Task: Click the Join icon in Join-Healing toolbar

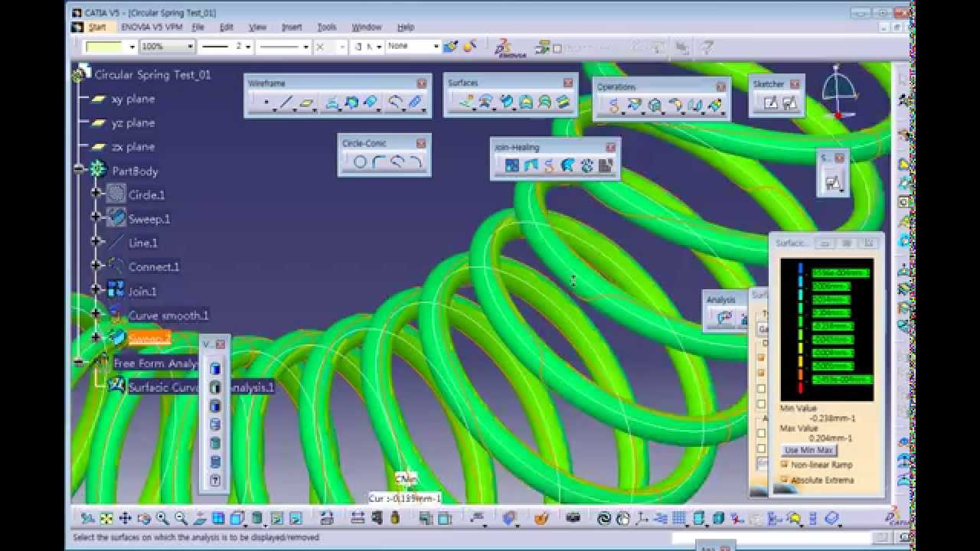Action: [512, 165]
